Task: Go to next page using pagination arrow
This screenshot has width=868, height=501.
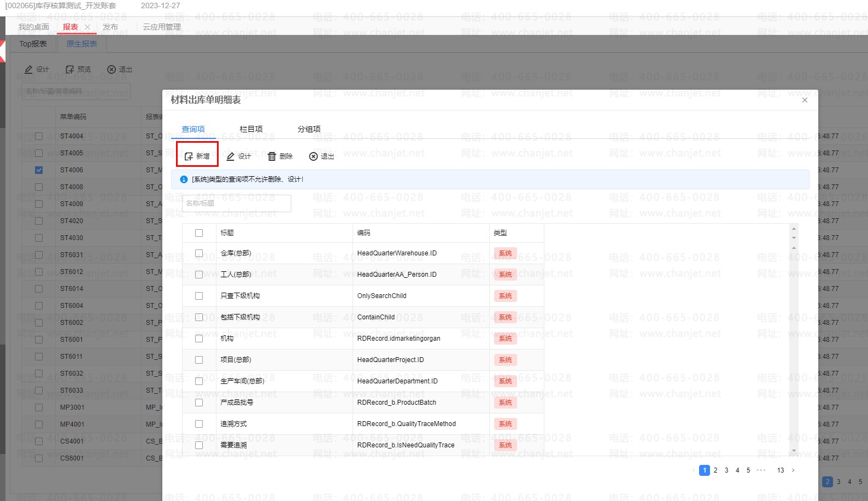Action: coord(793,470)
